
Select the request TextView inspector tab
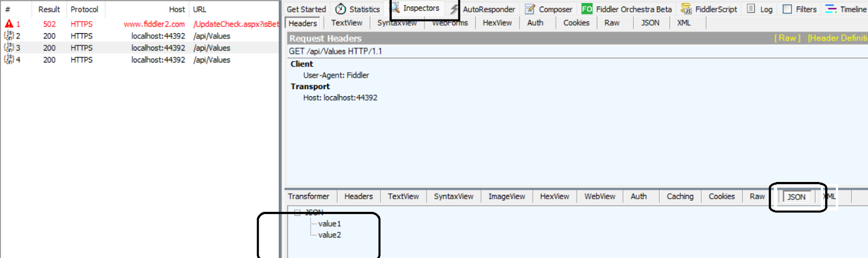(347, 23)
